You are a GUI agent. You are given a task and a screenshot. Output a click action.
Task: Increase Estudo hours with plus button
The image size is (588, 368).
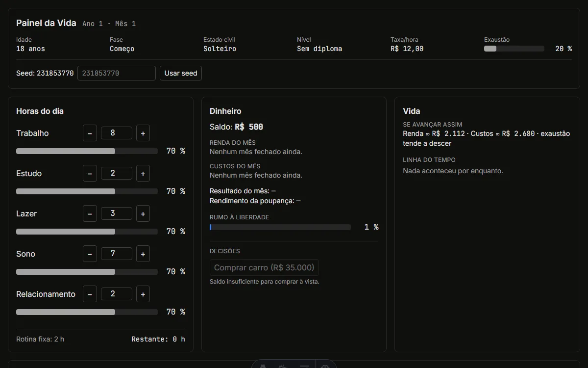[x=143, y=173]
